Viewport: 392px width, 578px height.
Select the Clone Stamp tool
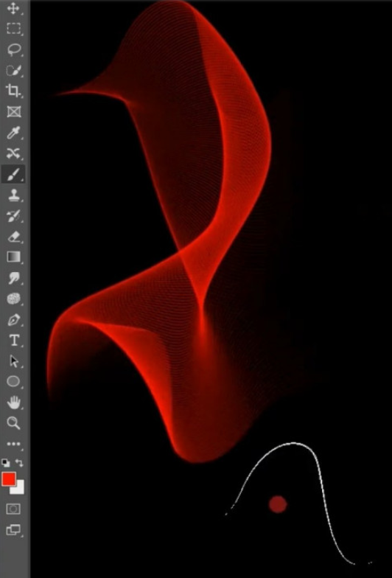(13, 195)
